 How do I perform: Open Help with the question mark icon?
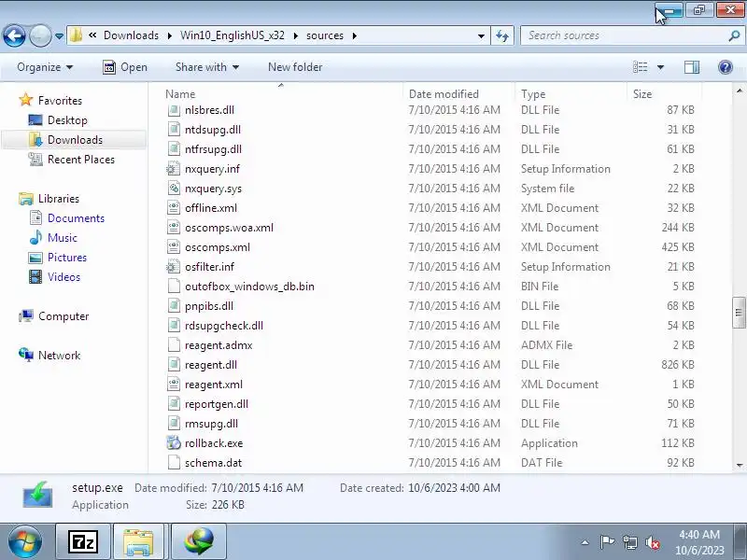coord(726,67)
